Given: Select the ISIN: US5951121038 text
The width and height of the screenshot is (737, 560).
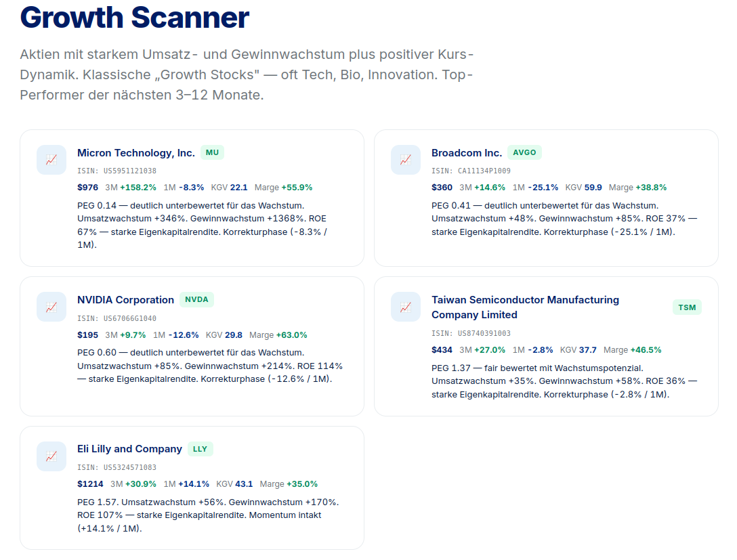Looking at the screenshot, I should (117, 171).
